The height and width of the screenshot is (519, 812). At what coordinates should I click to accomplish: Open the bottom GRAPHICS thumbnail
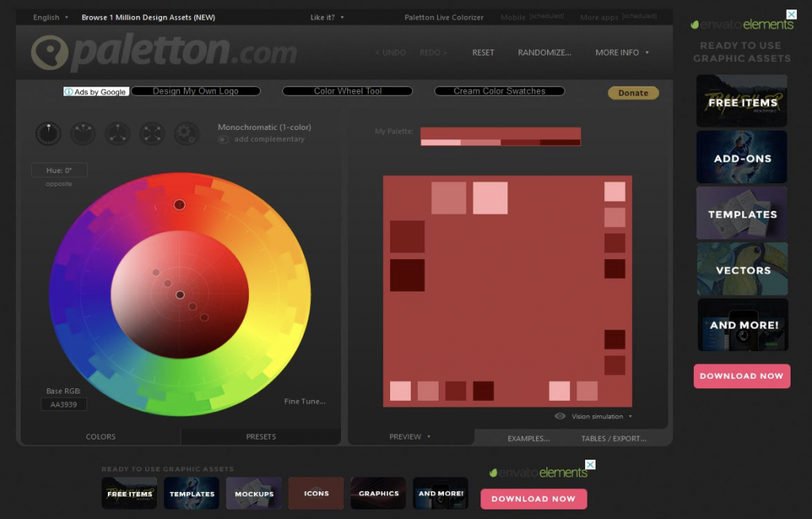[x=378, y=493]
